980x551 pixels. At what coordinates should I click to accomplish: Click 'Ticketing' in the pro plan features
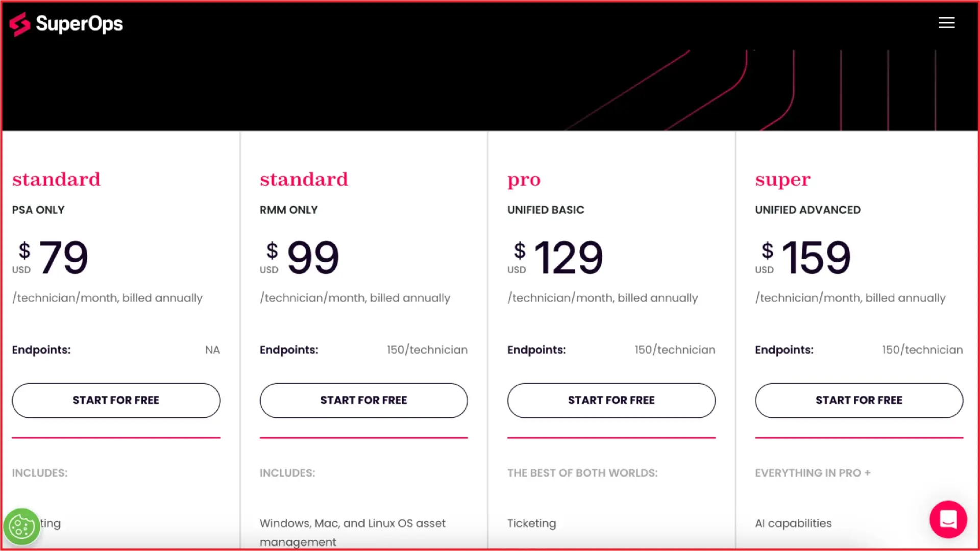click(x=531, y=523)
